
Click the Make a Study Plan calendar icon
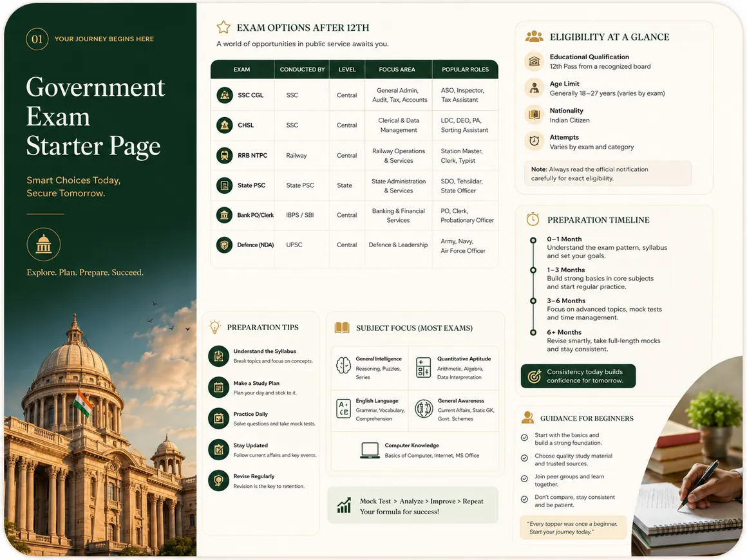pos(219,387)
